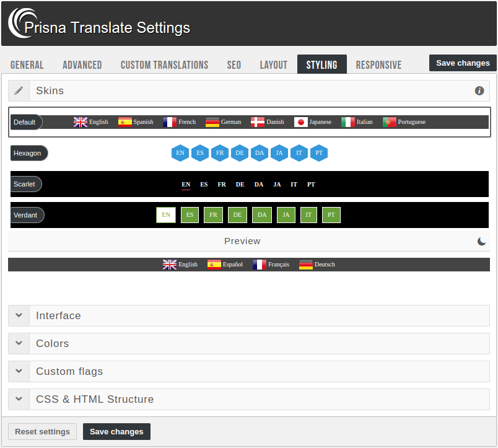Toggle dark mode with the moon icon
This screenshot has height=448, width=498.
(481, 241)
